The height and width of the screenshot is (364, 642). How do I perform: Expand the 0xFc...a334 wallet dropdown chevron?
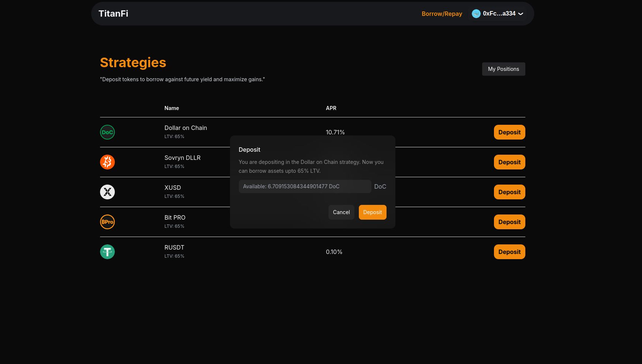[521, 14]
